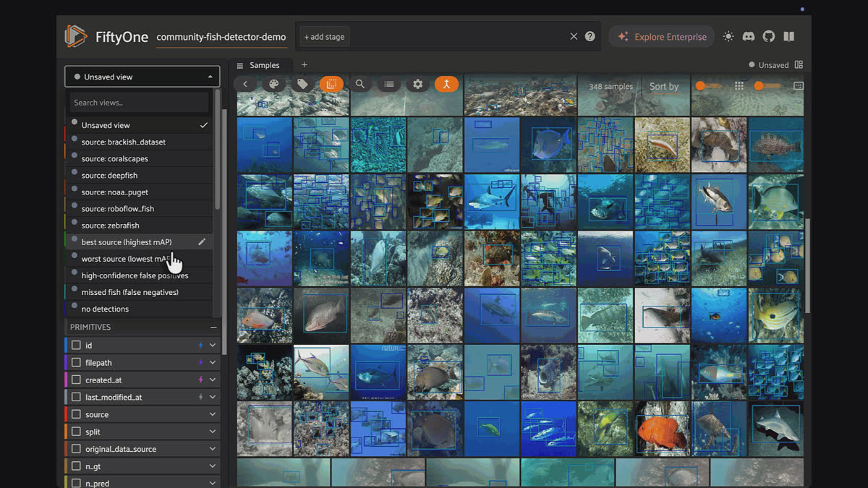This screenshot has width=868, height=488.
Task: Check the last_modified_at field checkbox
Action: pos(76,397)
